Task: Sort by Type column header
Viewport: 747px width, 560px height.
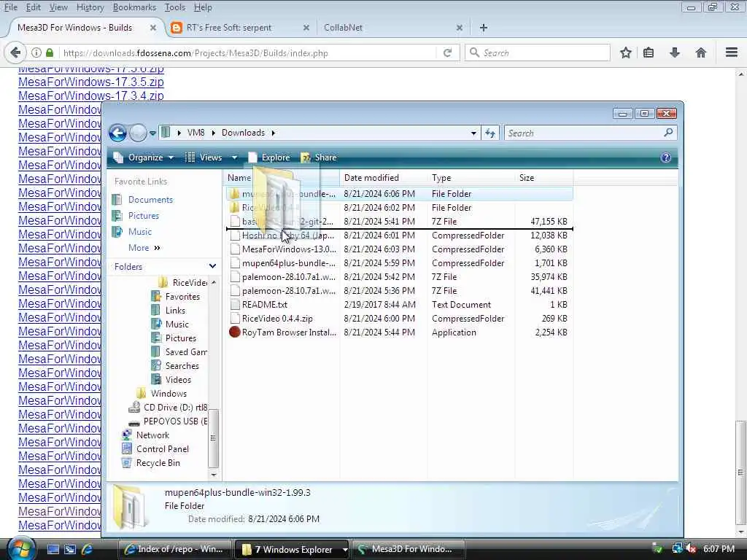Action: 471,178
